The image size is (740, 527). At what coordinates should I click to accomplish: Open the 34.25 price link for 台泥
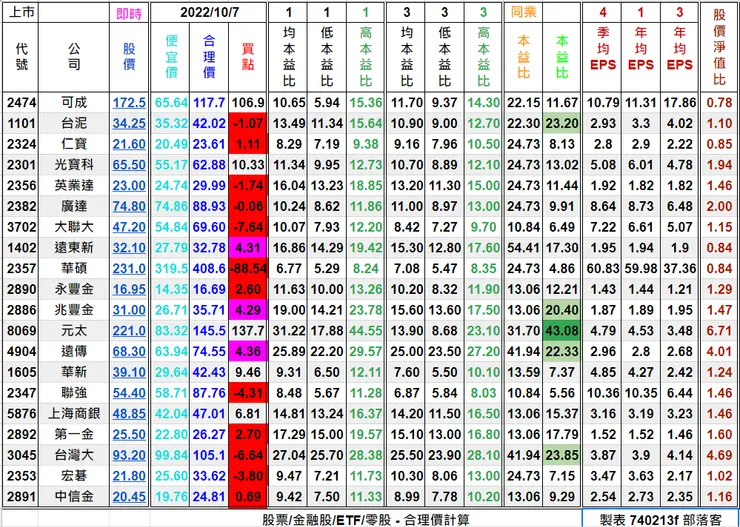click(x=129, y=123)
